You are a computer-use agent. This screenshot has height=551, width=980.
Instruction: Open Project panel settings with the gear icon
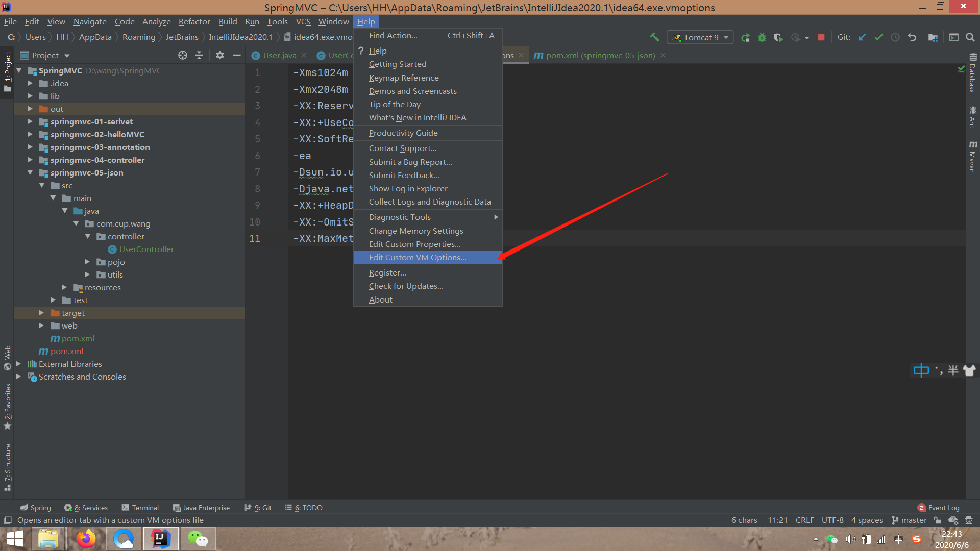[x=219, y=55]
